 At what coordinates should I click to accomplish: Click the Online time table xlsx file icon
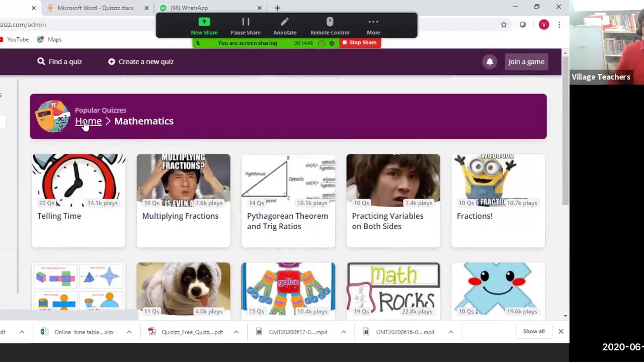tap(44, 332)
